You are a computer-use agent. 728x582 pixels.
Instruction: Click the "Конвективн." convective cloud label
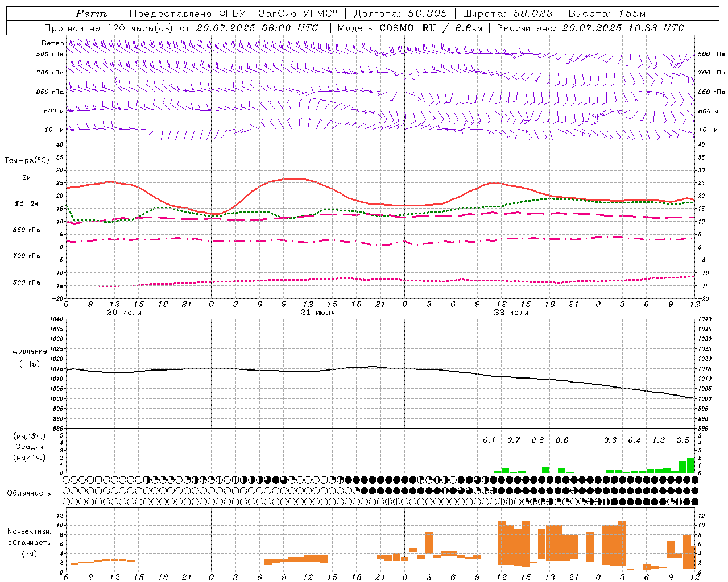coord(30,531)
